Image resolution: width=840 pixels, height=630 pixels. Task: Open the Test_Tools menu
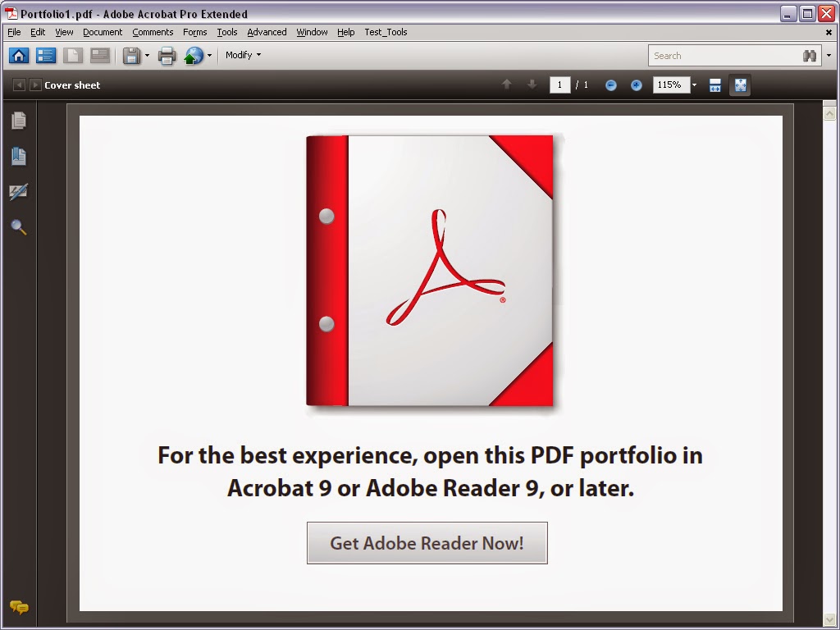coord(386,32)
